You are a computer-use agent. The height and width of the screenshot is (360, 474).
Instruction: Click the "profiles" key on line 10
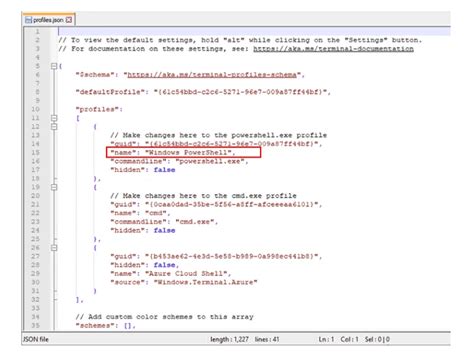[x=97, y=109]
